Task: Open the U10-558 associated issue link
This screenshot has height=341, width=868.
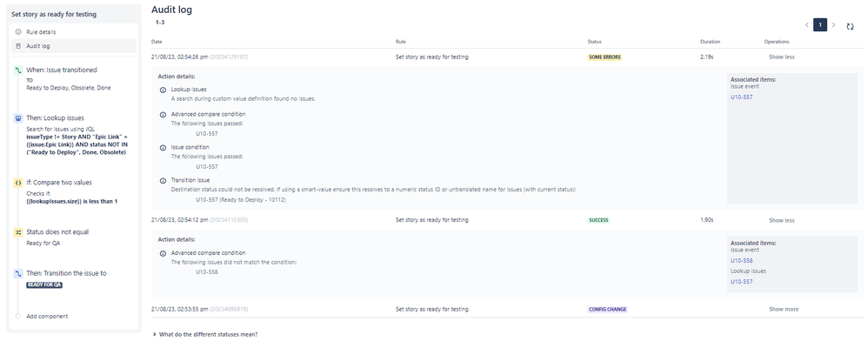Action: [x=741, y=261]
